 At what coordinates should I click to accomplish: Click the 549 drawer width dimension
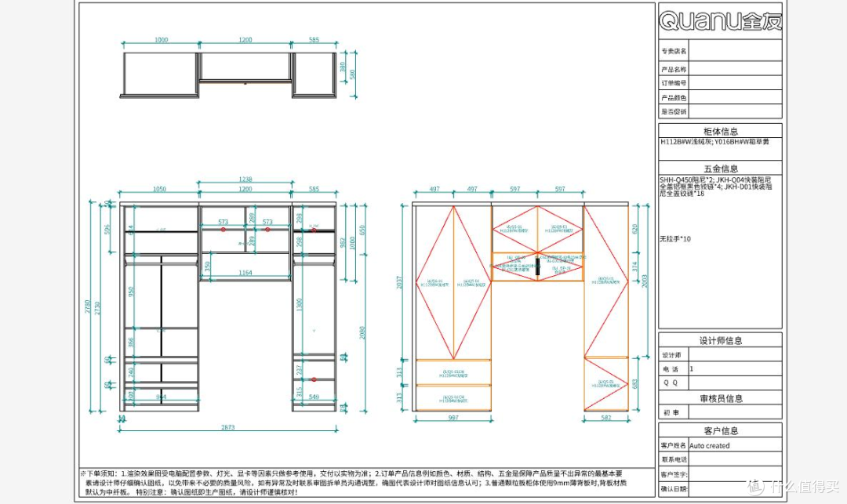(314, 397)
